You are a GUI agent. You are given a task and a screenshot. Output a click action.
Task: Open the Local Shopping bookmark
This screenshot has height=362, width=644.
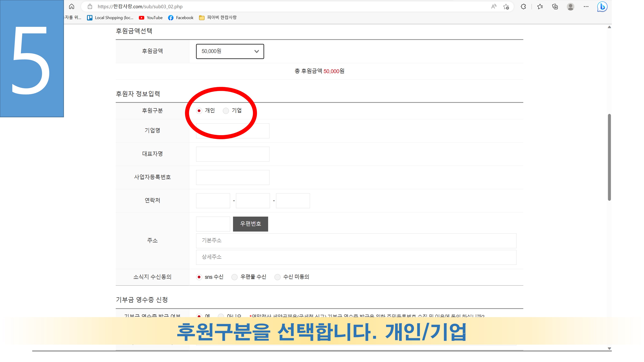coord(110,18)
